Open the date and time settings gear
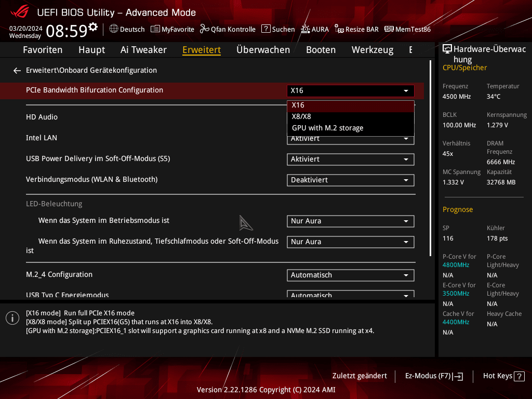The width and height of the screenshot is (532, 399). [x=93, y=26]
